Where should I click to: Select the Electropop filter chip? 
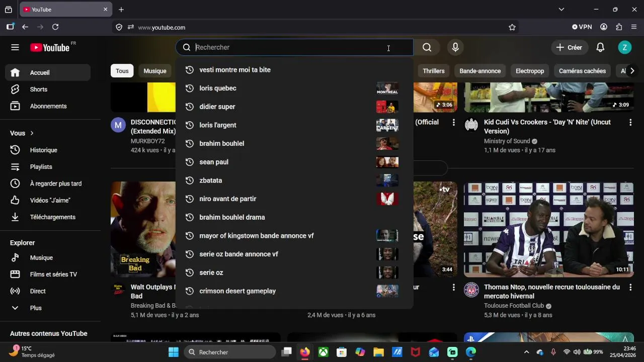[x=530, y=71]
